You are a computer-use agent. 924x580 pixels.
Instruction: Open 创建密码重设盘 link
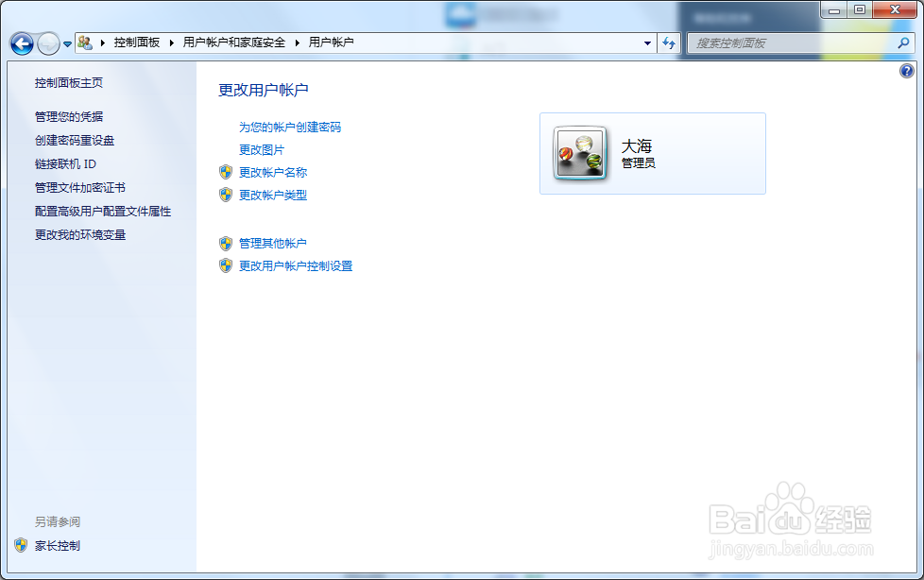tap(75, 141)
